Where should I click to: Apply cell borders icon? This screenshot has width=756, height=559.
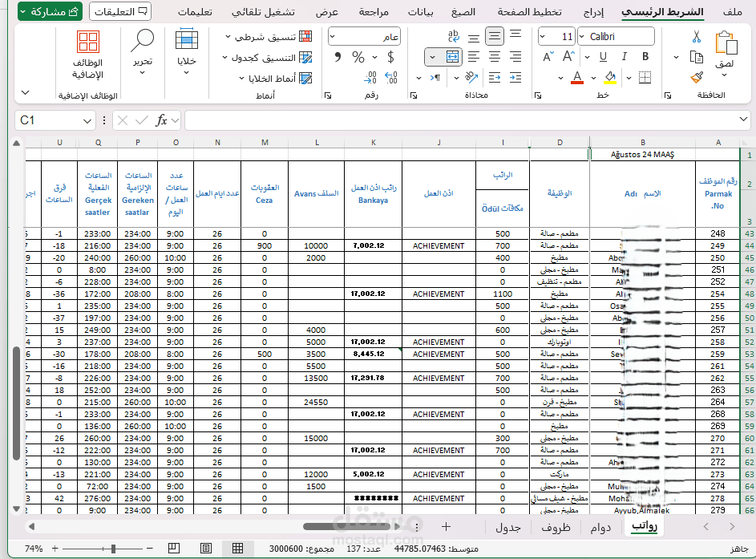pyautogui.click(x=645, y=77)
